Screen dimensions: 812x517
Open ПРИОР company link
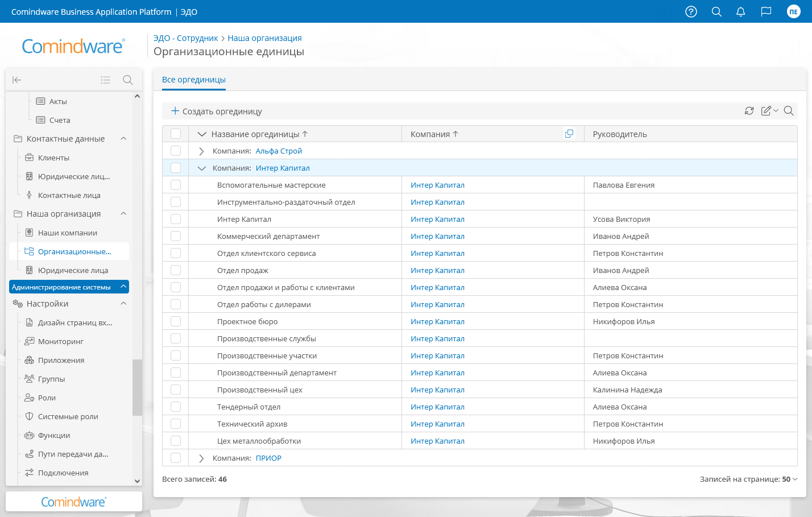pos(268,458)
